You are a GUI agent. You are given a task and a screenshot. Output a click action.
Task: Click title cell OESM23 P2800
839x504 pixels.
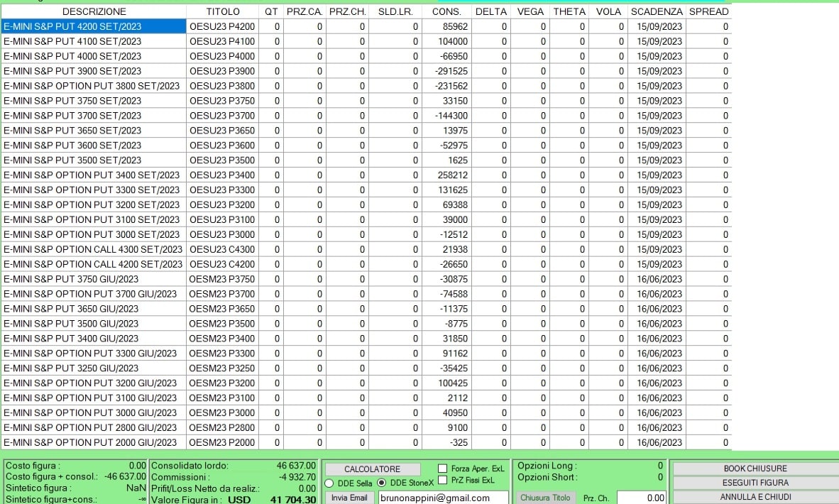[223, 427]
